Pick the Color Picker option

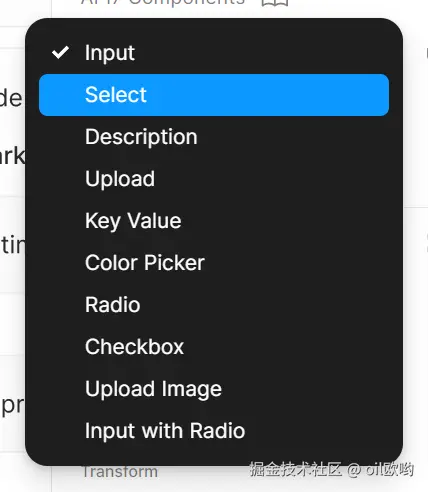point(214,263)
